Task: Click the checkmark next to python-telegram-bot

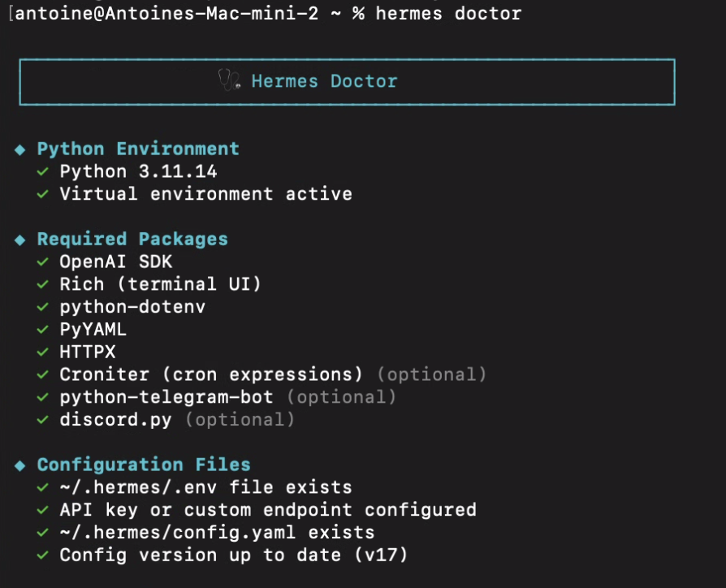Action: point(42,397)
